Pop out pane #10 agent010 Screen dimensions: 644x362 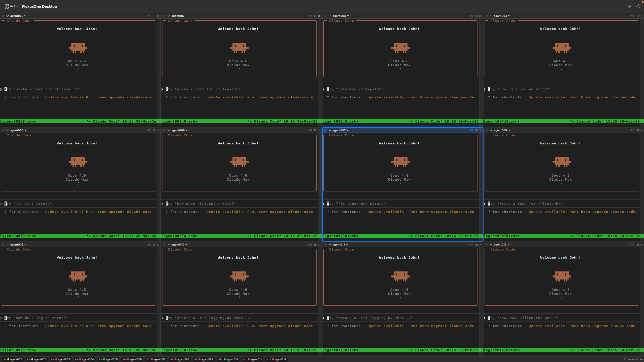315,245
